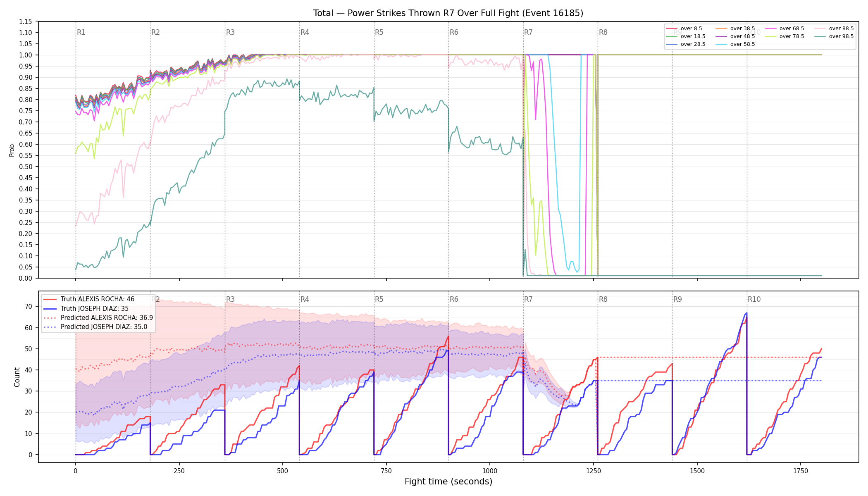Click the R4 round label in top chart
The width and height of the screenshot is (868, 496).
pyautogui.click(x=305, y=32)
